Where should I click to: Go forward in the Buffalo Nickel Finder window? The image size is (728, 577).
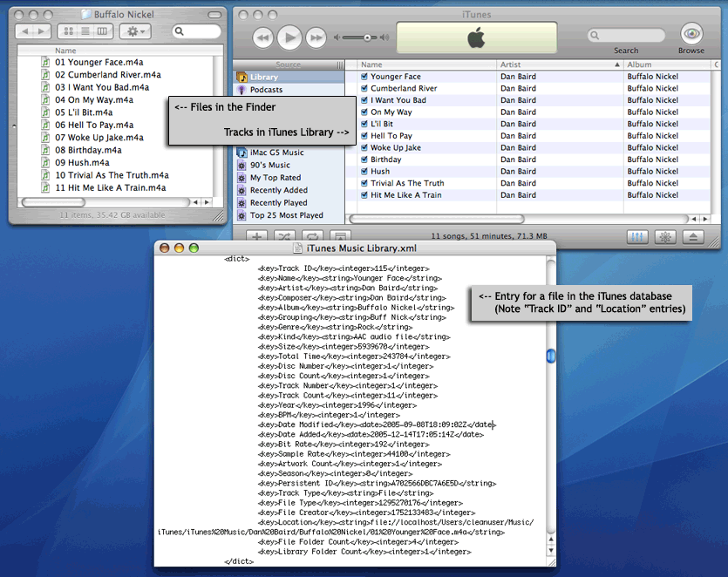pyautogui.click(x=42, y=31)
